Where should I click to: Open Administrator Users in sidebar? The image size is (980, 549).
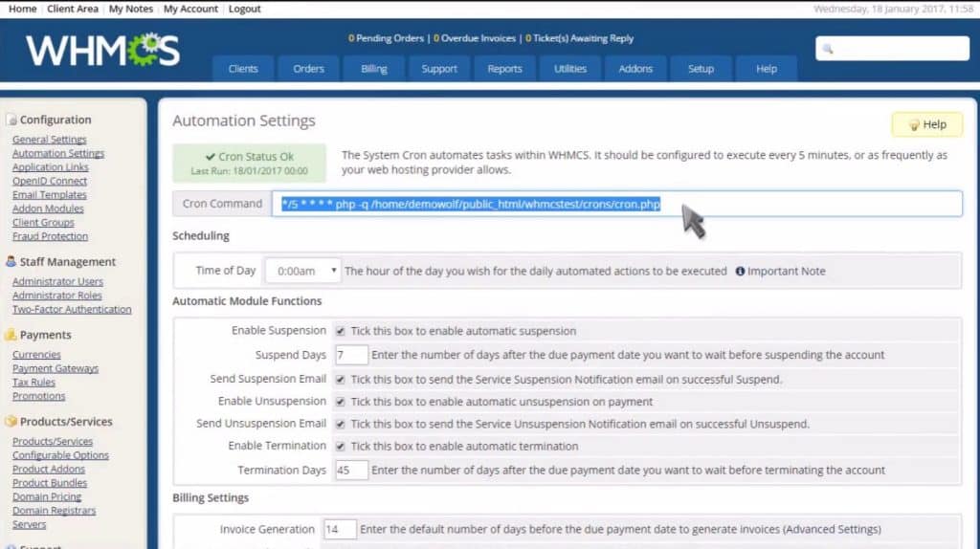point(57,282)
